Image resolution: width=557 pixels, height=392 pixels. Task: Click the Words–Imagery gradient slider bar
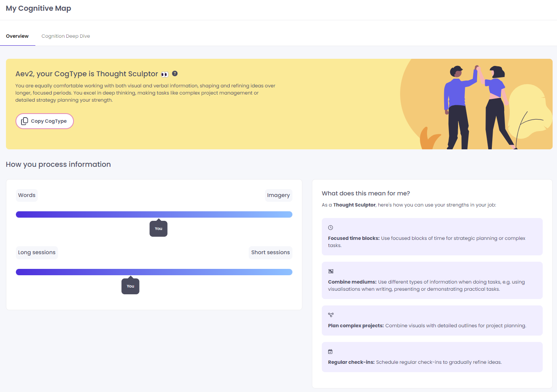(154, 214)
